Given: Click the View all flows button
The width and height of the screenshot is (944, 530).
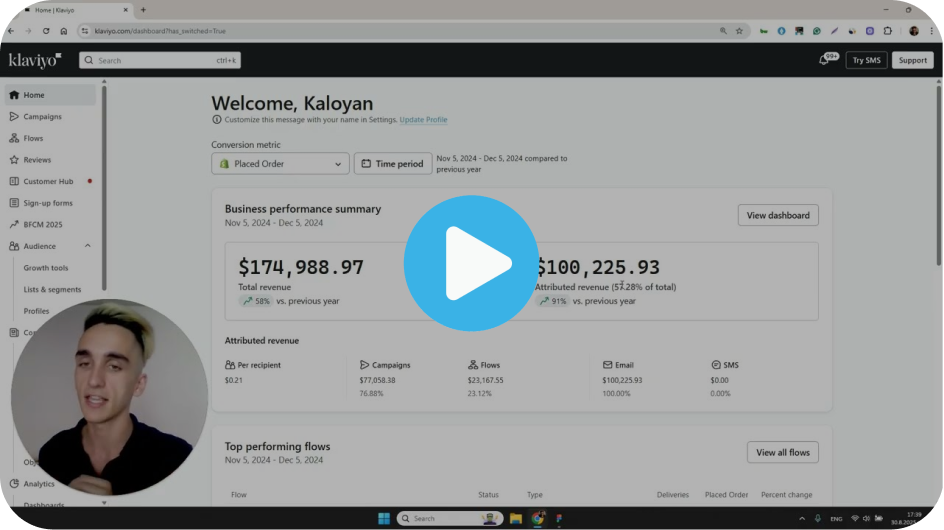Looking at the screenshot, I should tap(782, 452).
